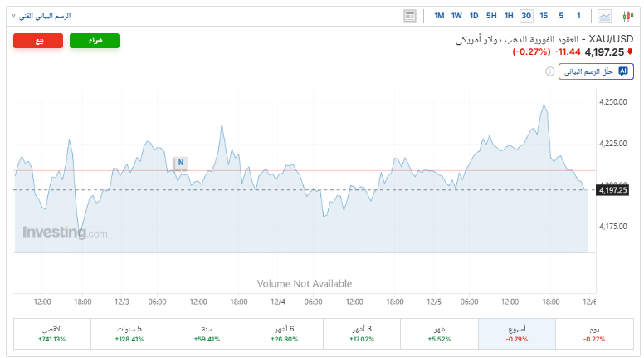
Task: Set the chart interval to 1H
Action: click(x=509, y=16)
